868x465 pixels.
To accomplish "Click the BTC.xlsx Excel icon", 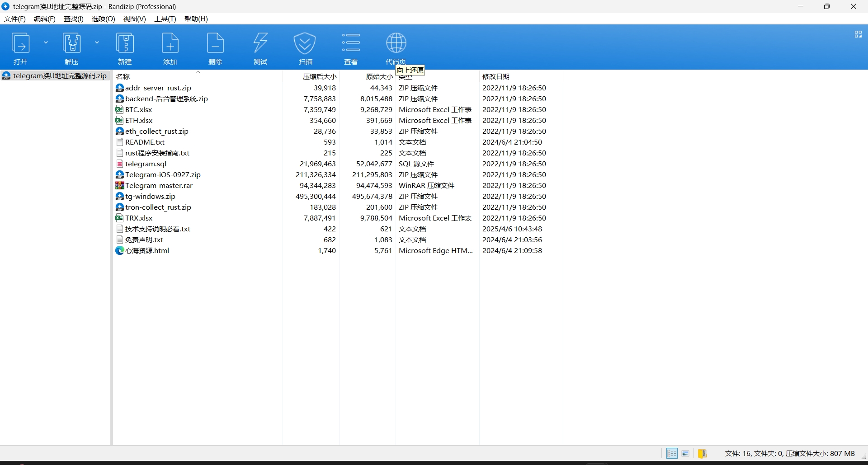I will (120, 109).
